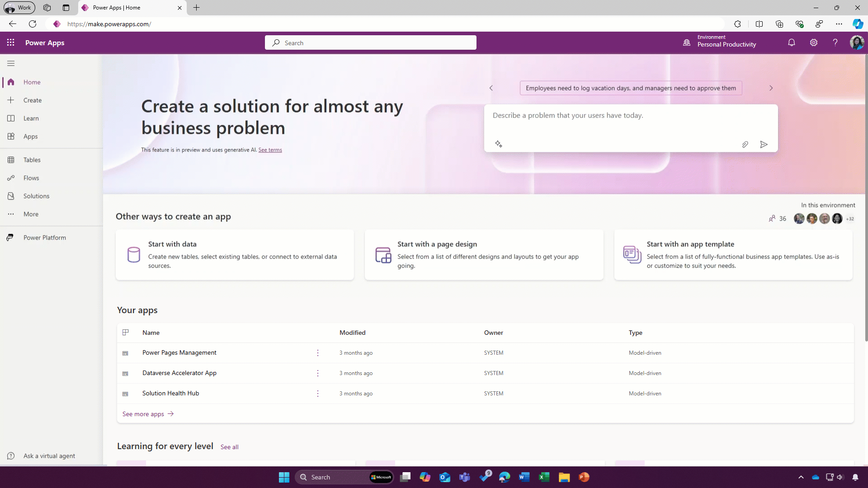Click the attach file paperclip icon
The image size is (868, 488).
pos(745,145)
